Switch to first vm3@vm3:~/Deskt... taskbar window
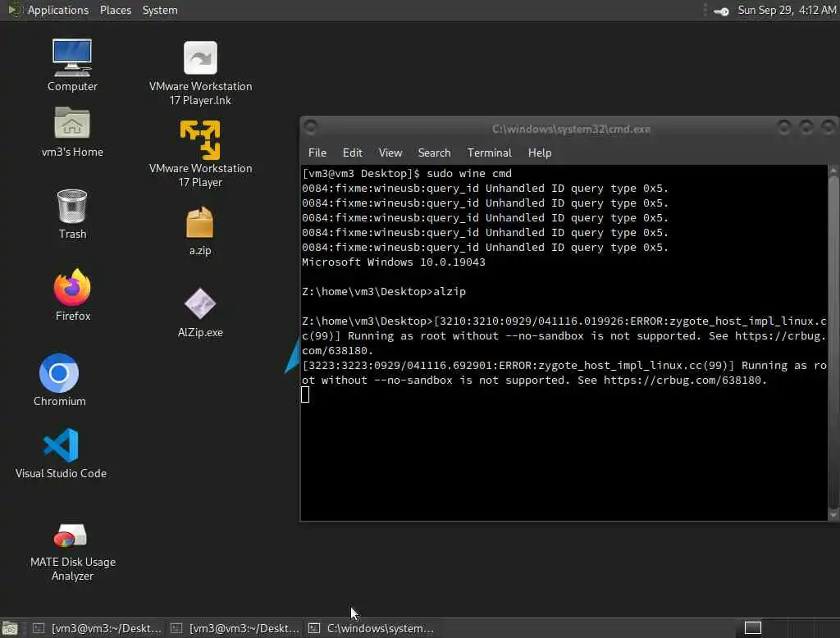This screenshot has width=840, height=638. pos(98,628)
